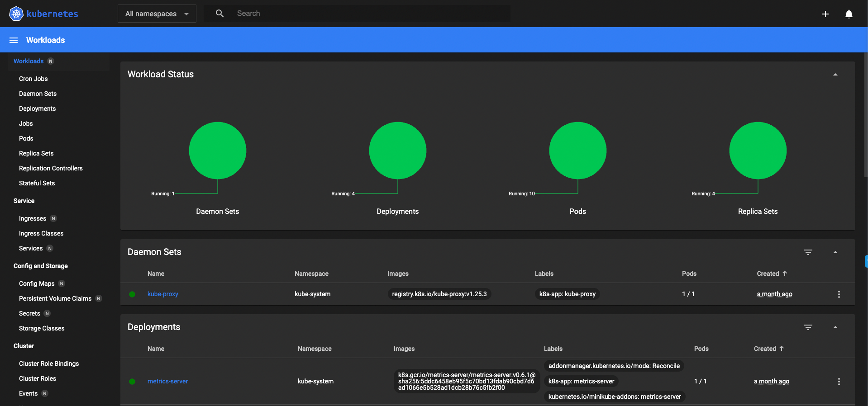The height and width of the screenshot is (406, 868).
Task: Click the Kubernetes logo icon
Action: click(16, 14)
